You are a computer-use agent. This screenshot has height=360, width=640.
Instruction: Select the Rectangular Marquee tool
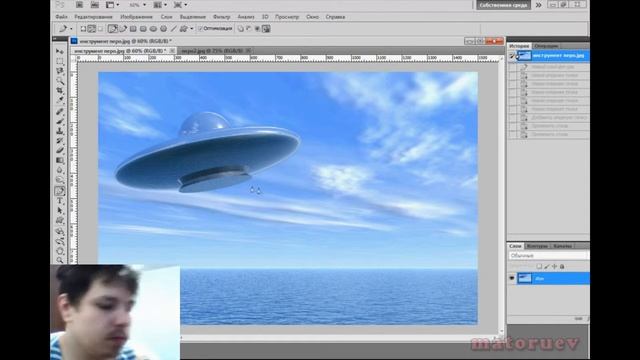[x=60, y=62]
